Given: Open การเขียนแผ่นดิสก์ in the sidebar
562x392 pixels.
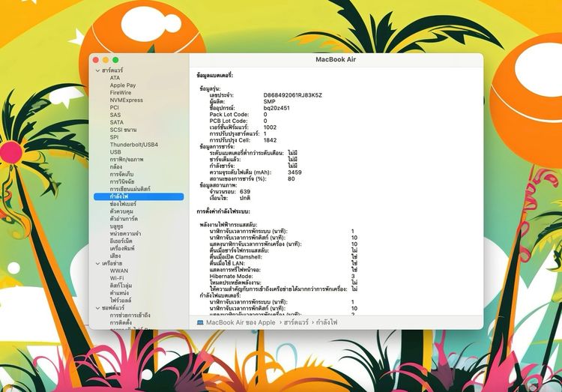Looking at the screenshot, I should (x=130, y=189).
